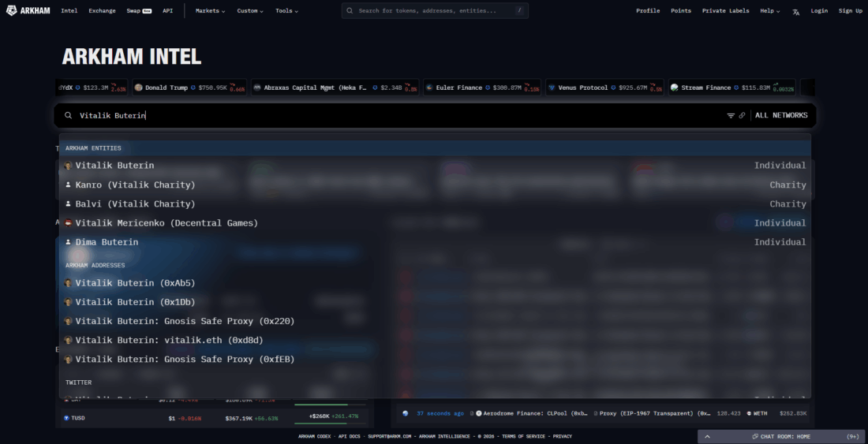Select Vitalik Mericenko (Decentral Games) result

click(x=435, y=223)
